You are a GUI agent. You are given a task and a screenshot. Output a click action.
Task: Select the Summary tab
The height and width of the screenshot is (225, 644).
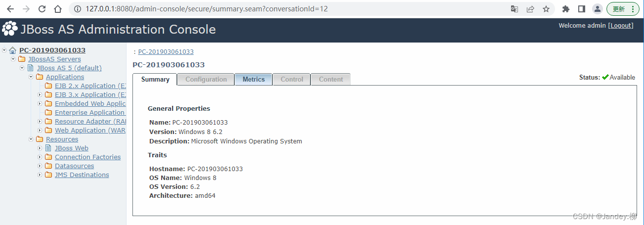pos(155,79)
